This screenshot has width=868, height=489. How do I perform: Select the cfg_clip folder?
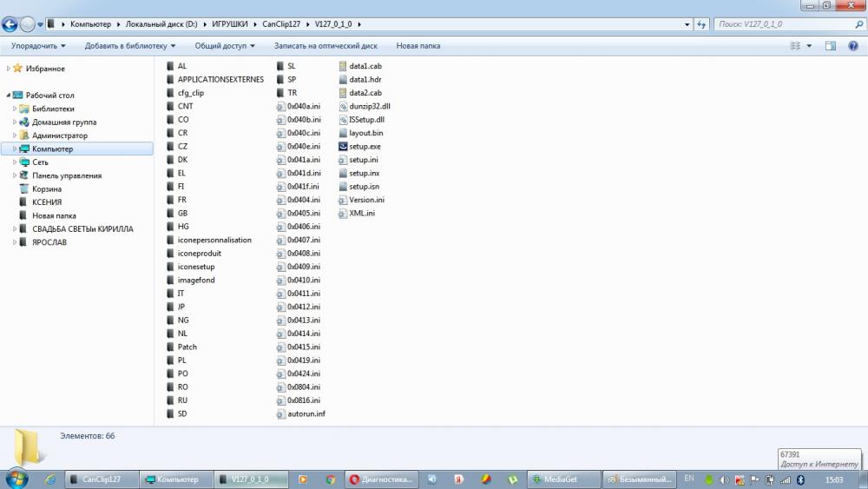[186, 92]
